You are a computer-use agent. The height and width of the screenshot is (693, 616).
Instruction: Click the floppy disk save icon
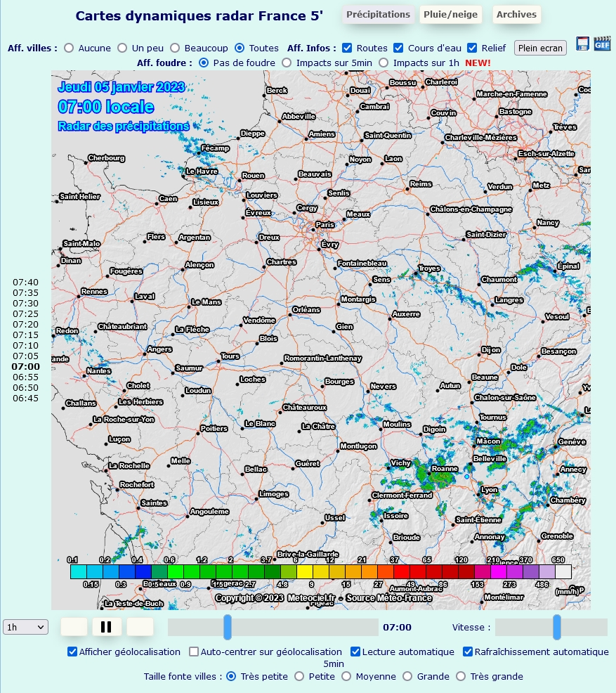(x=582, y=44)
